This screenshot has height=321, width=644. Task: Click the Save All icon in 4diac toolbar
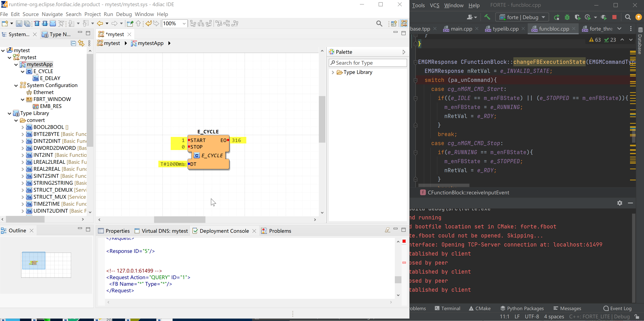pos(27,24)
